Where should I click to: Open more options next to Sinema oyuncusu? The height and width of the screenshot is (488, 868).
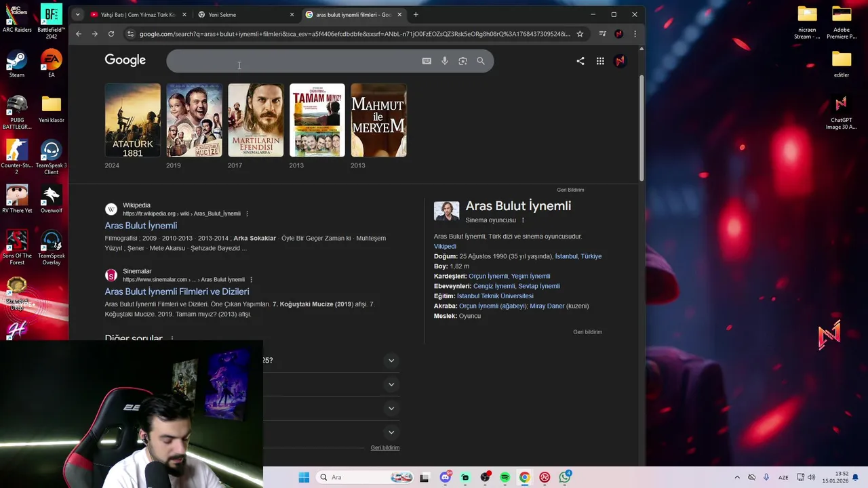point(523,220)
